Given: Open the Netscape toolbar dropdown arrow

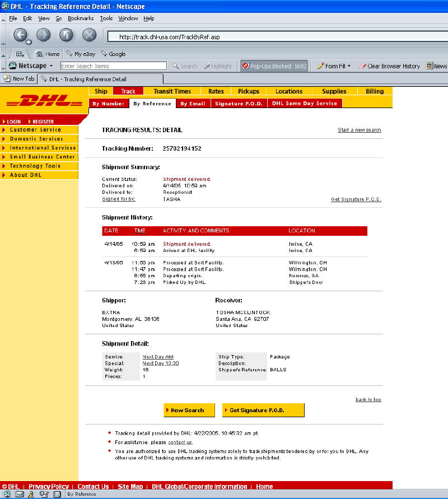Looking at the screenshot, I should (x=51, y=66).
